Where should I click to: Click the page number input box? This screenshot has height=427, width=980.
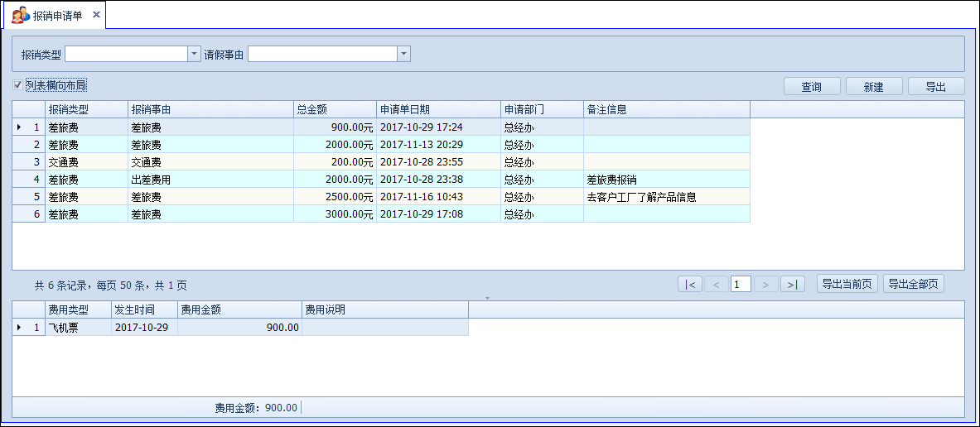[x=741, y=285]
